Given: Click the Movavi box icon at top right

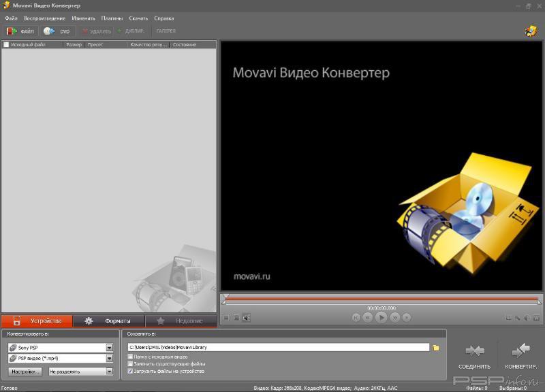Looking at the screenshot, I should (530, 31).
